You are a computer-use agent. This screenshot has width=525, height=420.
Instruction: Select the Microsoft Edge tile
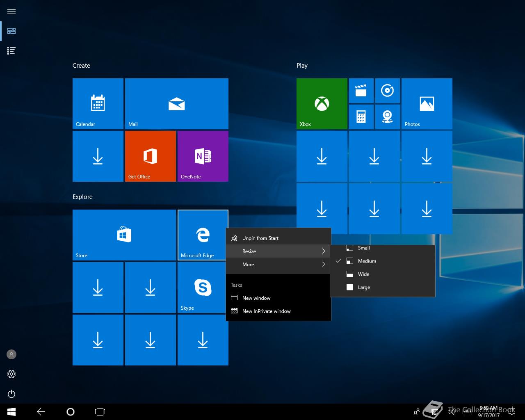click(203, 235)
